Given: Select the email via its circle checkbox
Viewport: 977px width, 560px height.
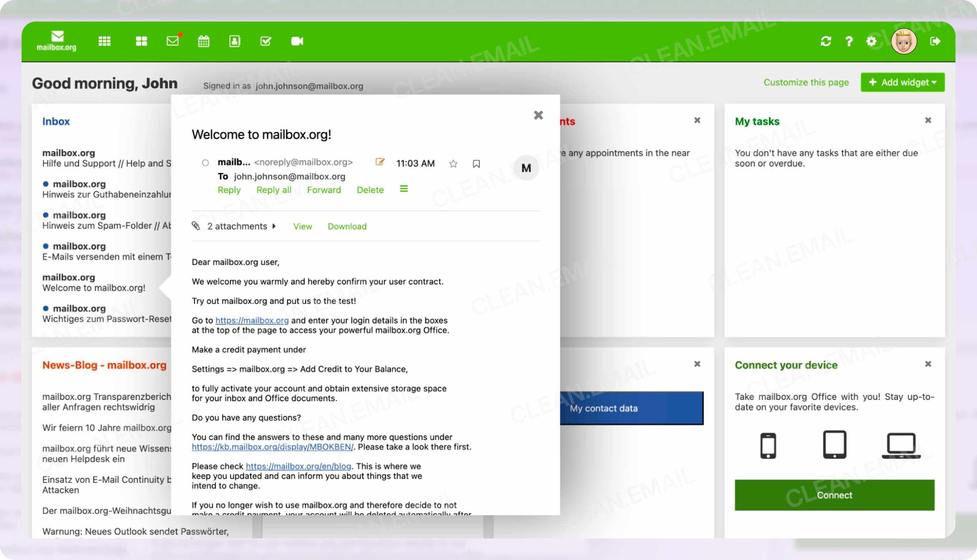Looking at the screenshot, I should pos(205,163).
